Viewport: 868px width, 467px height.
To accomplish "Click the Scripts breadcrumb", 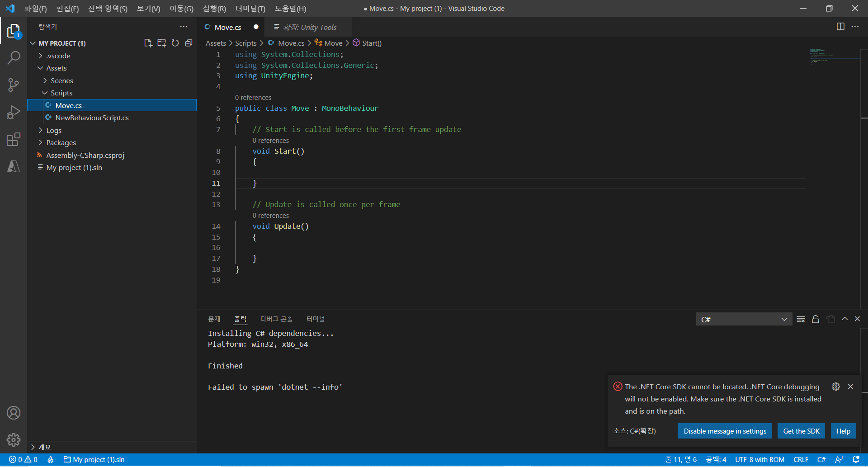I will [245, 43].
